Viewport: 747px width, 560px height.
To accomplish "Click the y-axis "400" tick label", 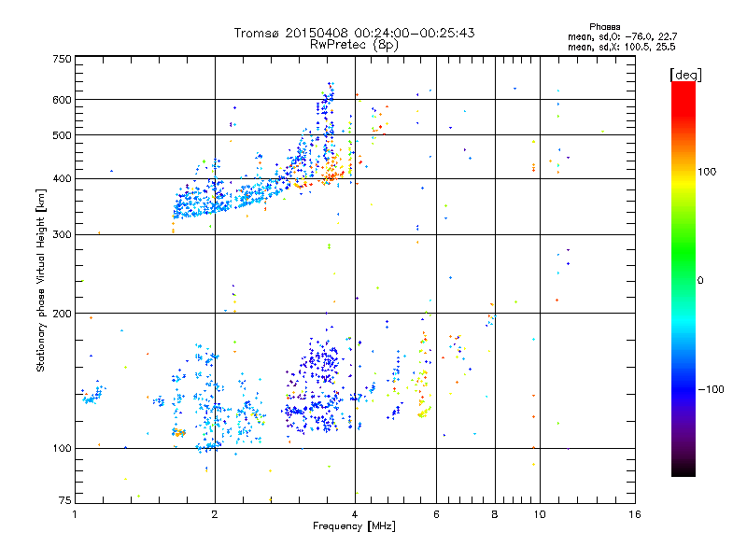I will click(62, 178).
